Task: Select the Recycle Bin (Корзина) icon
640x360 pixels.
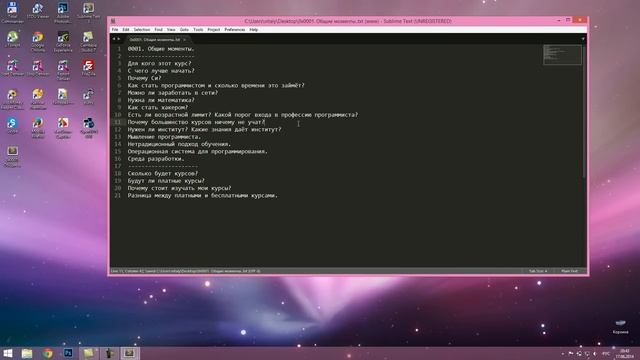Action: point(620,327)
